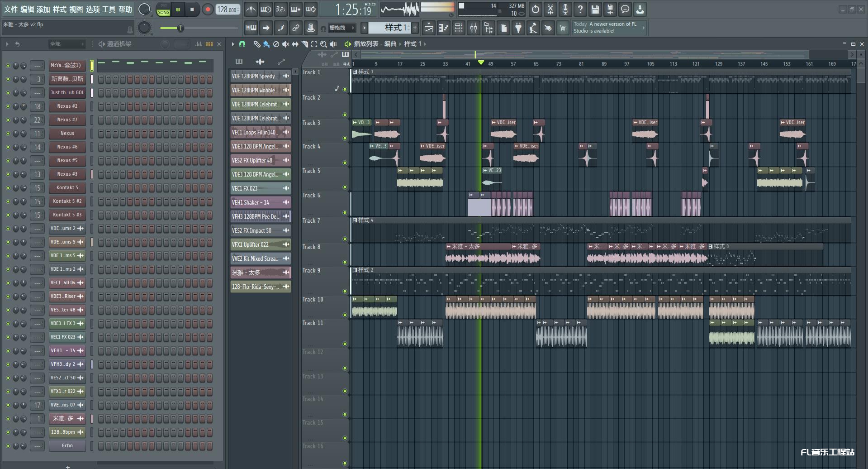Screen dimensions: 868x469
Task: Open the graph editor in channel rack
Action: [199, 44]
